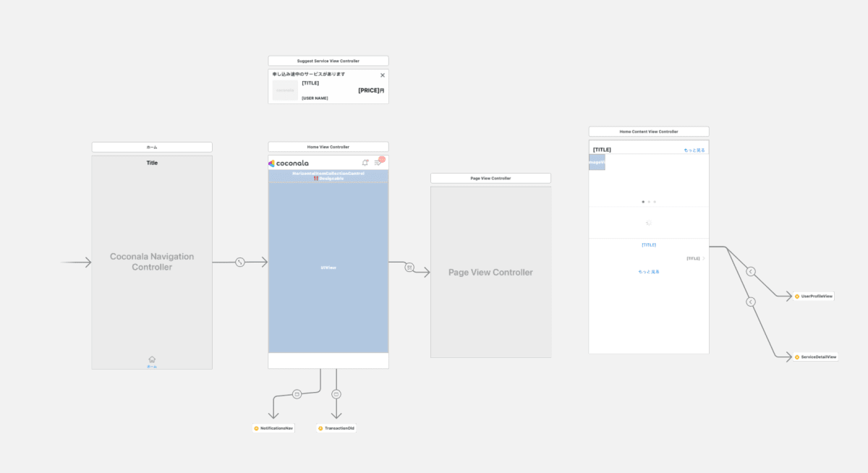Select the root segue icon between navigation and home
Screen dimensions: 868x473
click(x=240, y=262)
